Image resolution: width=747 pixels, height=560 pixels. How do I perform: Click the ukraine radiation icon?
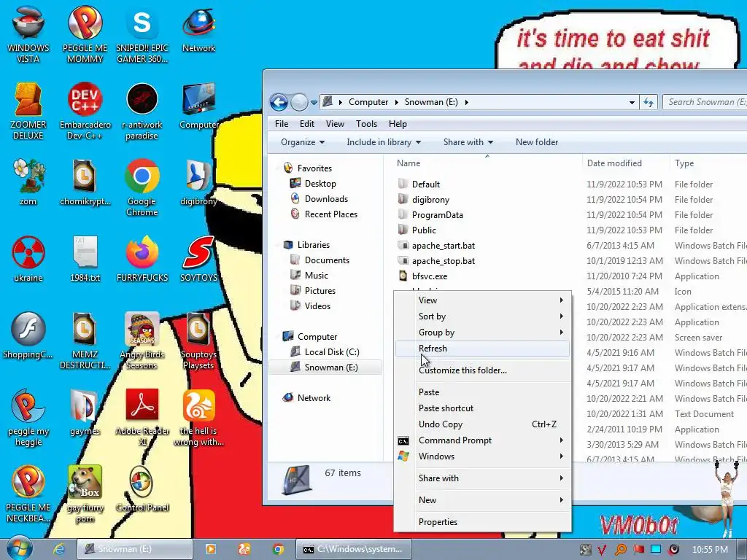click(28, 259)
